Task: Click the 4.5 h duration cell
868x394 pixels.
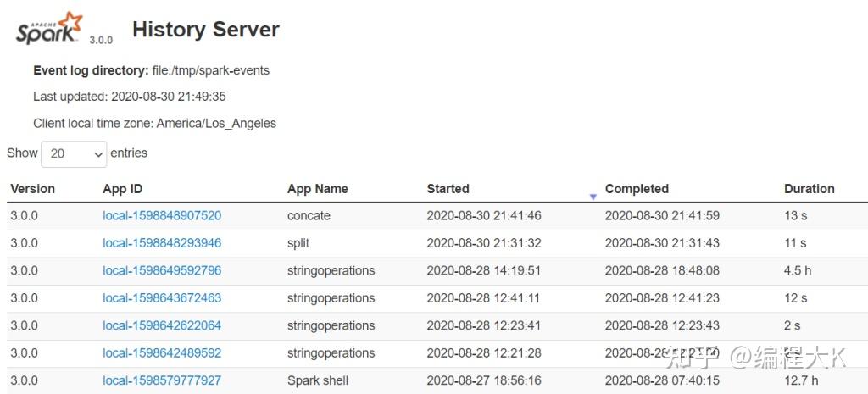Action: [x=798, y=271]
